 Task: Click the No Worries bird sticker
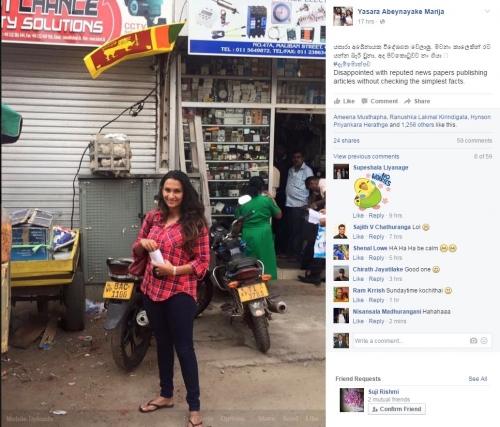372,192
